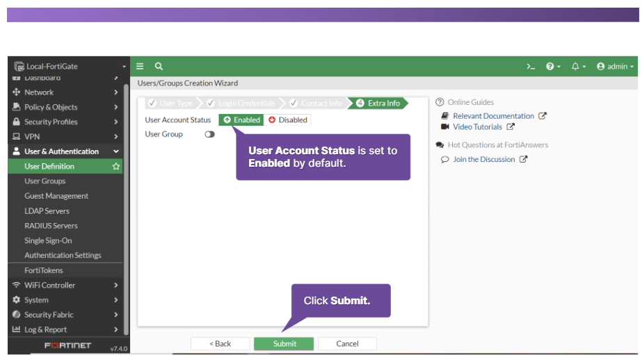The height and width of the screenshot is (364, 642).
Task: Click the Video Tutorials camera icon
Action: point(444,127)
